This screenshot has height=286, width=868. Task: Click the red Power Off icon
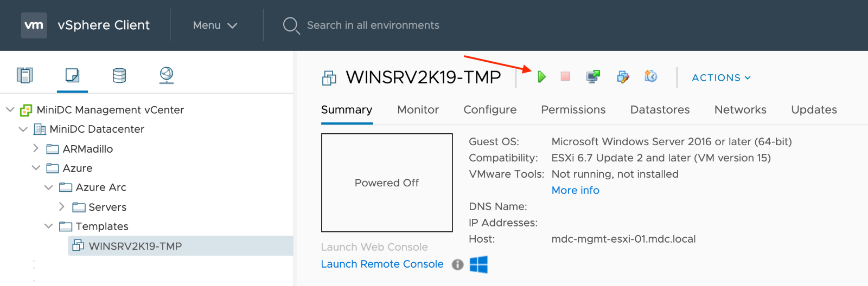click(x=565, y=76)
